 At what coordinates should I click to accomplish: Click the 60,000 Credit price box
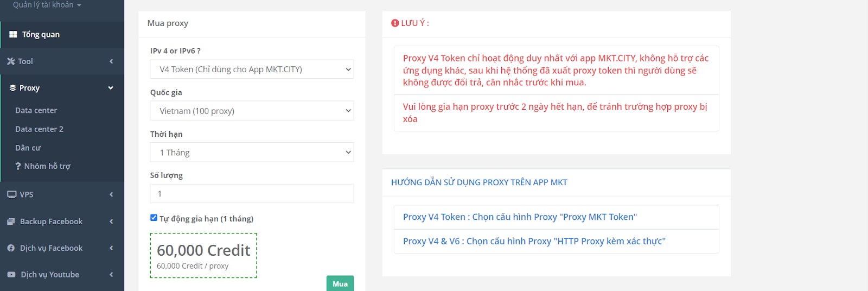click(203, 256)
